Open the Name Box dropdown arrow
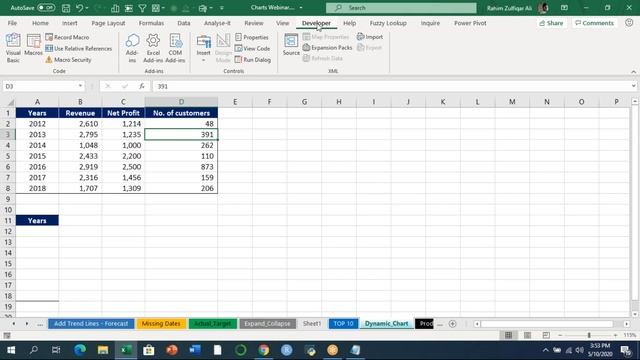The width and height of the screenshot is (640, 360). 80,86
